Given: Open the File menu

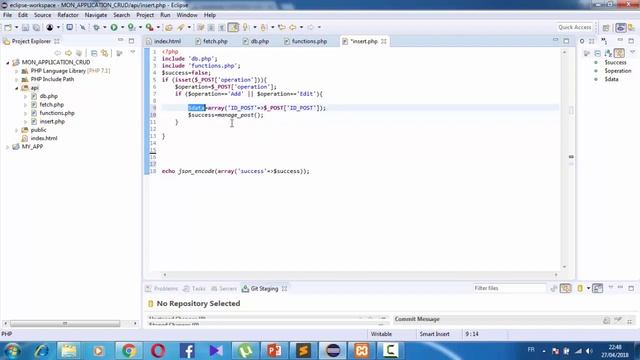Looking at the screenshot, I should coord(7,15).
